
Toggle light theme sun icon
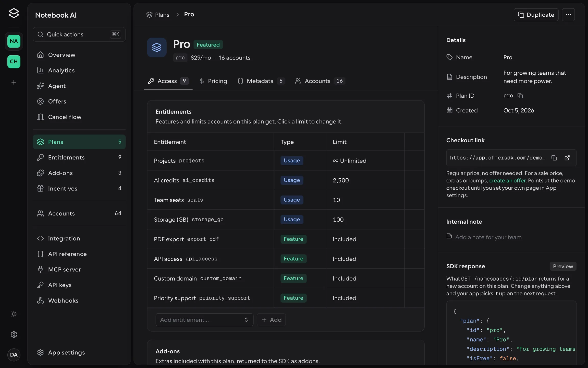[x=14, y=314]
